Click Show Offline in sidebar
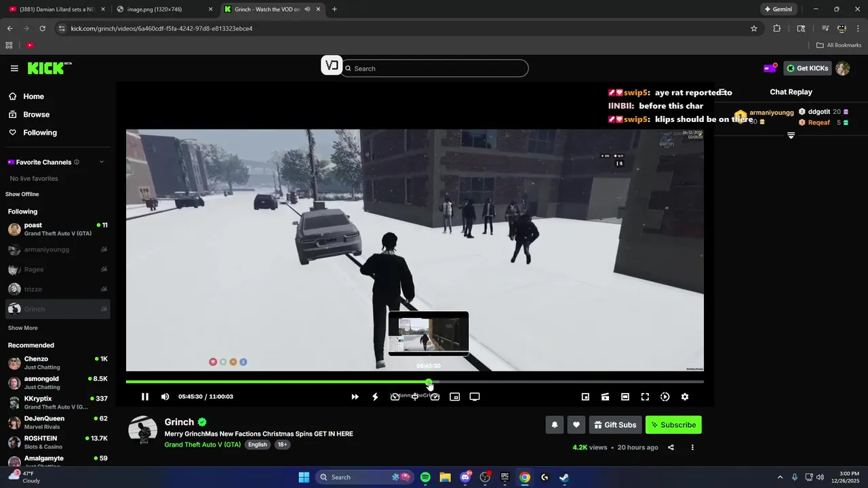Viewport: 868px width, 488px height. pyautogui.click(x=22, y=195)
